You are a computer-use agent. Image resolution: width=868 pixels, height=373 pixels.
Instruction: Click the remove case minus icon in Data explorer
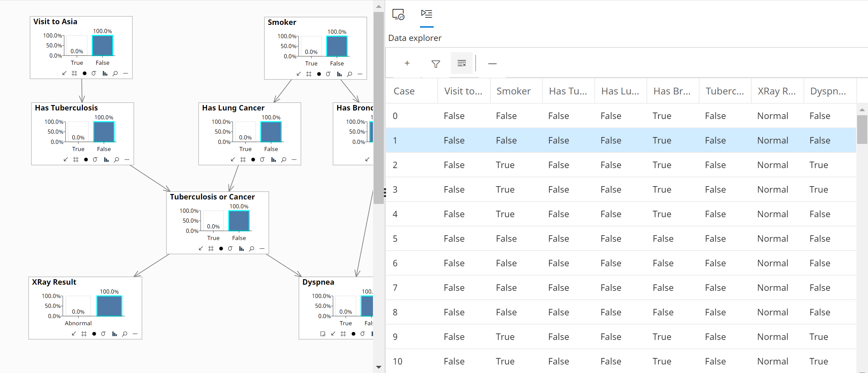coord(492,63)
